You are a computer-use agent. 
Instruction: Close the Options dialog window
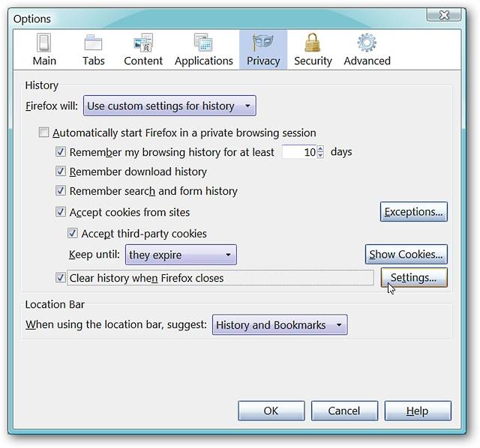444,15
